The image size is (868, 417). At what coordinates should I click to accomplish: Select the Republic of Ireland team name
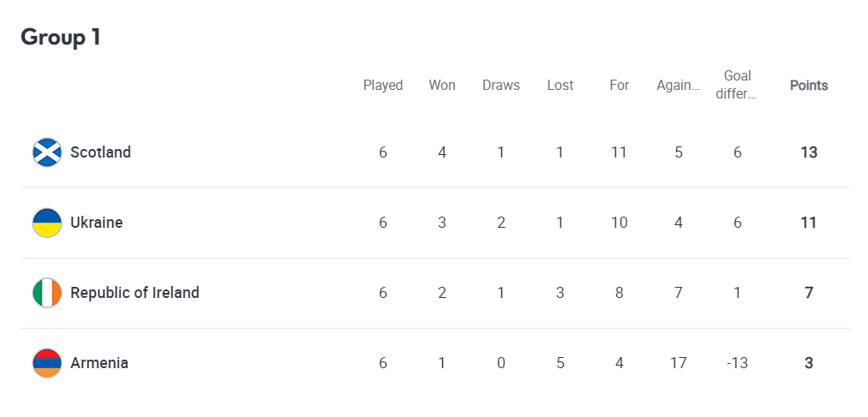coord(135,293)
